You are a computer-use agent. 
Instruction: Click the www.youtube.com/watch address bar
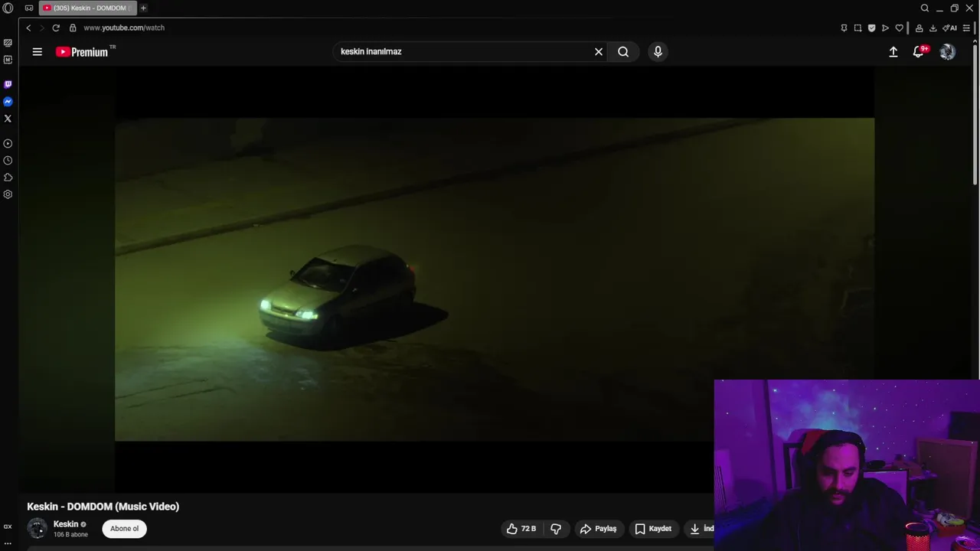tap(124, 28)
